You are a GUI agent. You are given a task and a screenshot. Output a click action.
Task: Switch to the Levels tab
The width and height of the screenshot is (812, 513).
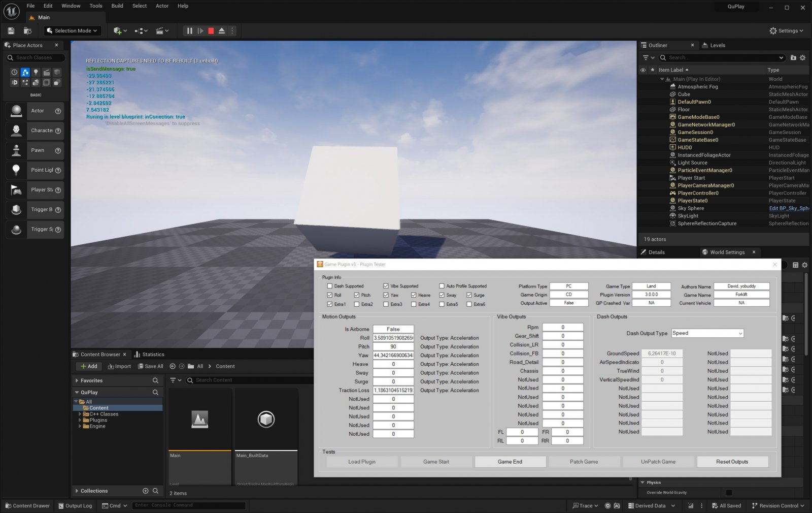coord(714,45)
